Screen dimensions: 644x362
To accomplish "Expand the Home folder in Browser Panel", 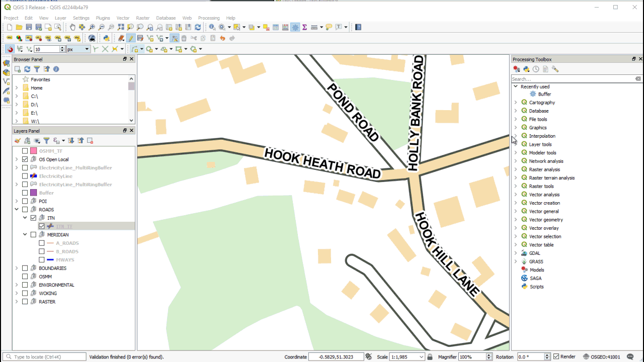I will (x=17, y=88).
